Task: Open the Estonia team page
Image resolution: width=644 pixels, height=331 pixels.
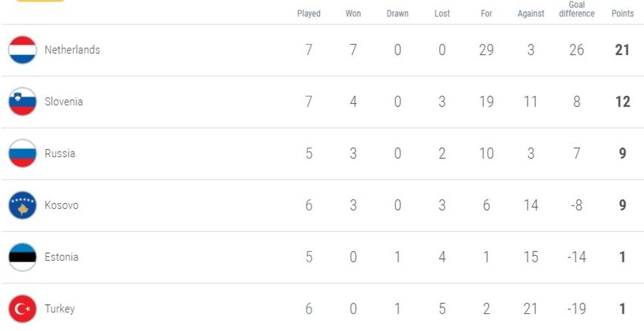Action: coord(61,257)
